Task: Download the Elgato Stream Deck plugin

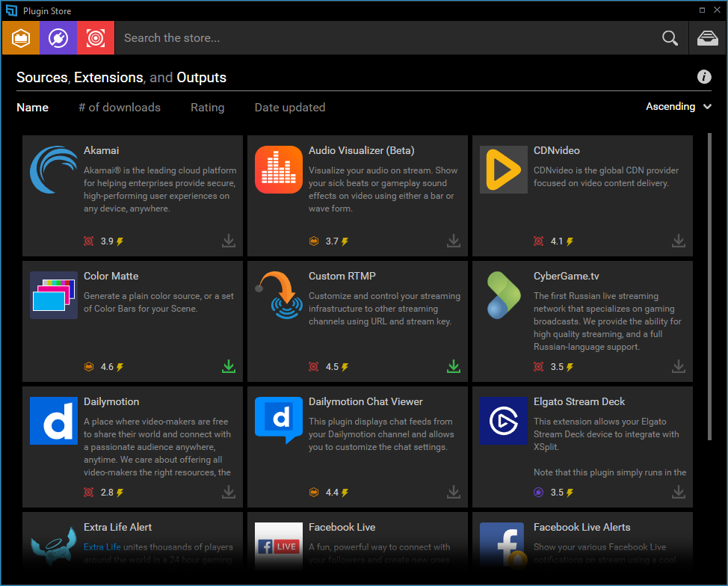Action: pos(679,492)
